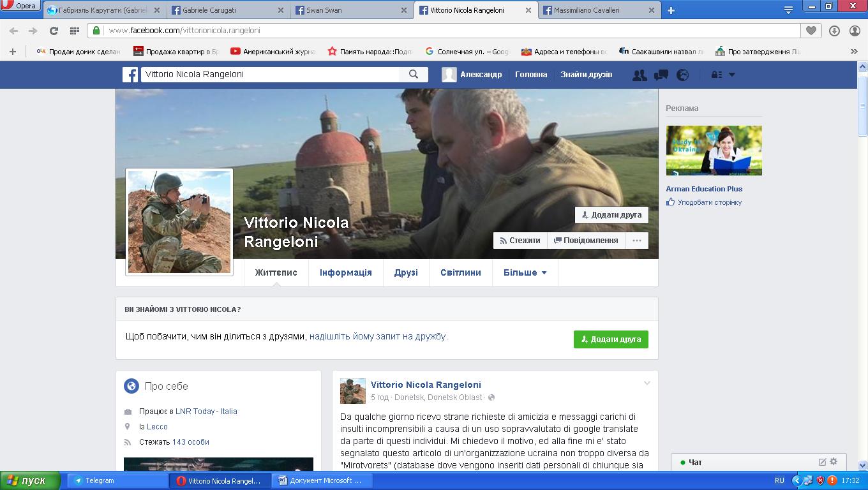This screenshot has width=868, height=490.
Task: Open post options chevron on Vittorio's post
Action: click(x=647, y=383)
